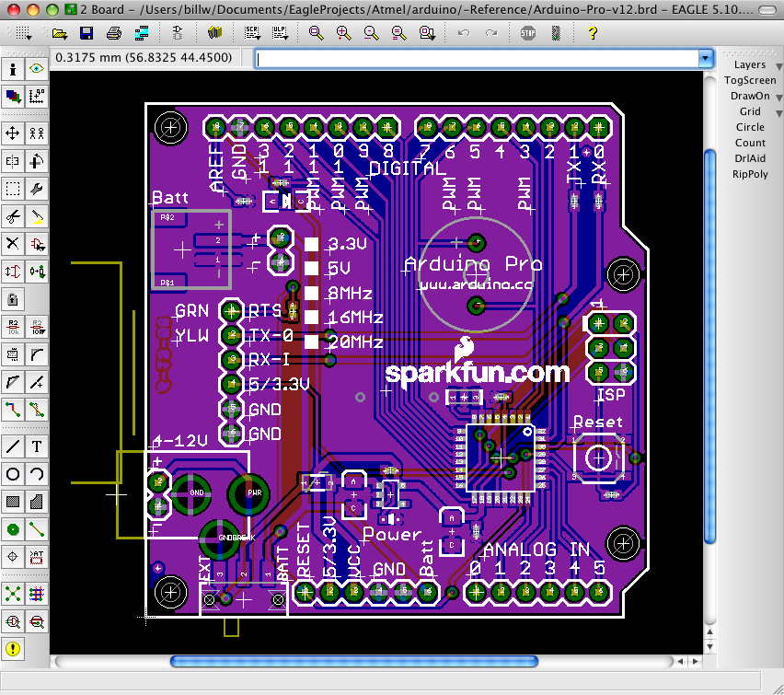
Task: Click the Stop command button
Action: (528, 33)
